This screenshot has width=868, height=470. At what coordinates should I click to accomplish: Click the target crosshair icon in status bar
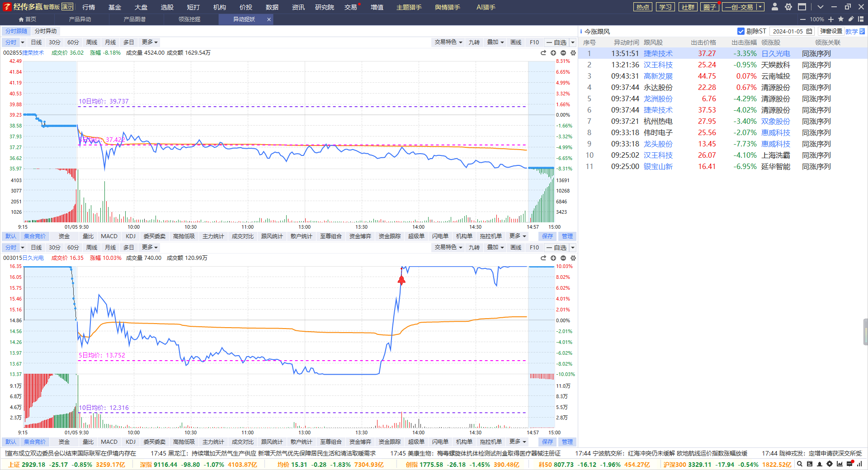click(x=830, y=464)
